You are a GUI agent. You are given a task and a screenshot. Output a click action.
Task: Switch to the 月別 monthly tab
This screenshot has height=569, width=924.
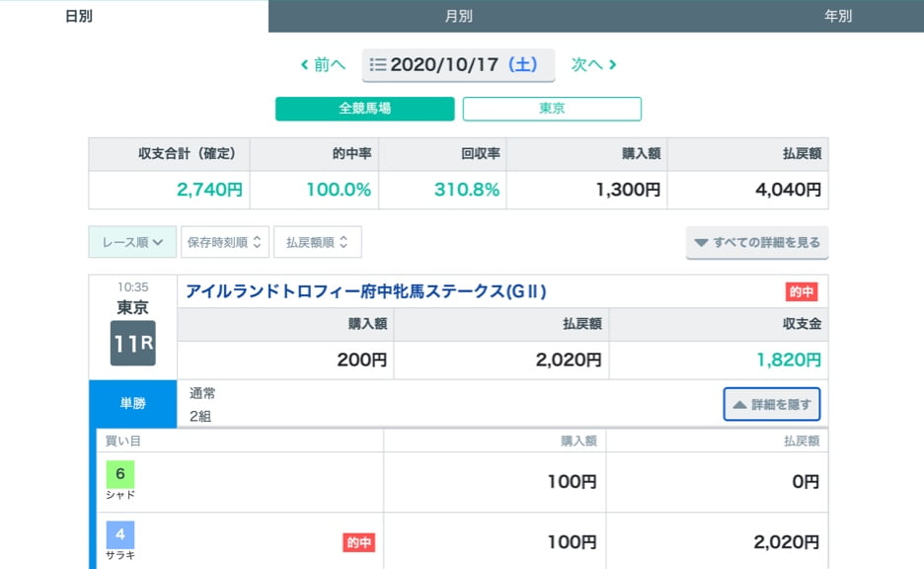point(458,16)
